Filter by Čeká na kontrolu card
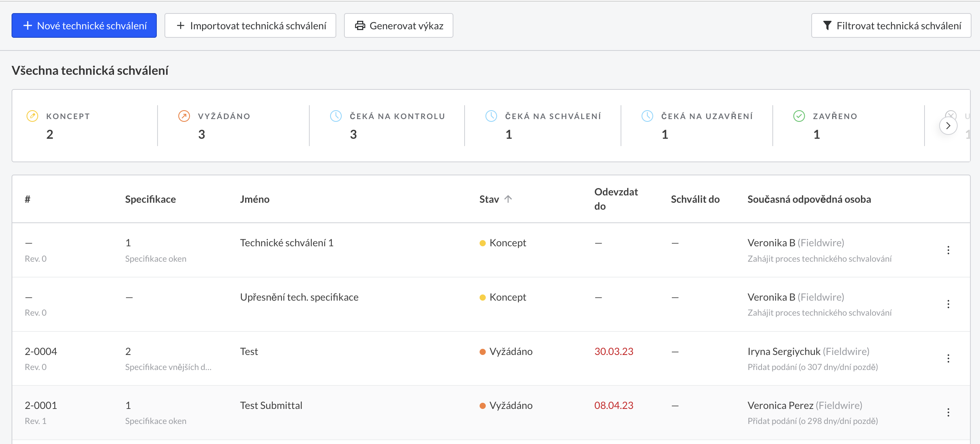The height and width of the screenshot is (444, 980). tap(387, 126)
